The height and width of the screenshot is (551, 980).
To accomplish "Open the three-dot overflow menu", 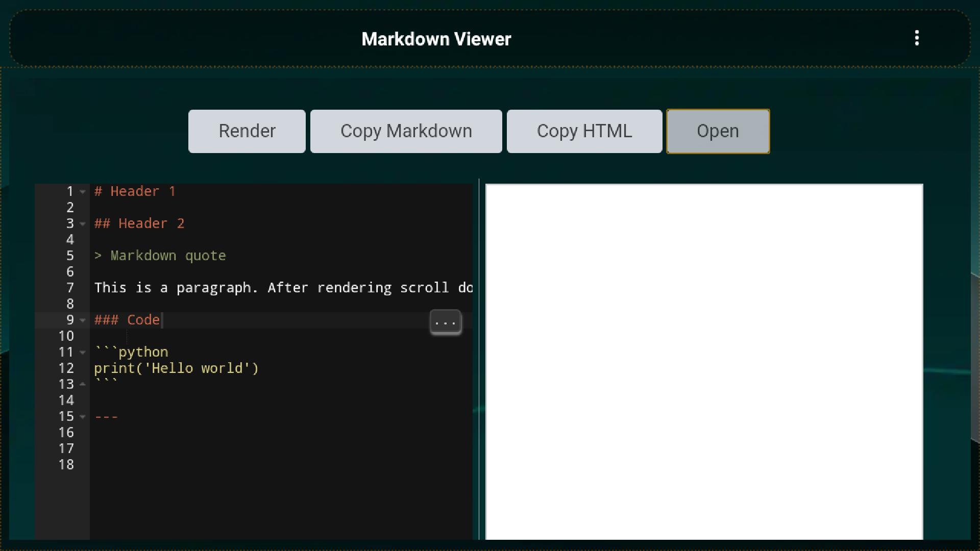I will point(917,38).
